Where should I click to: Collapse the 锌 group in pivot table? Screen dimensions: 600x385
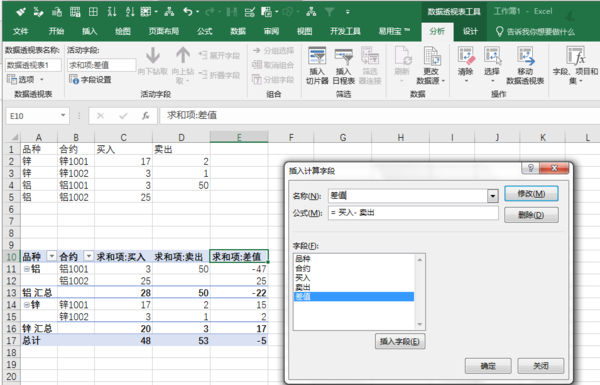coord(27,305)
